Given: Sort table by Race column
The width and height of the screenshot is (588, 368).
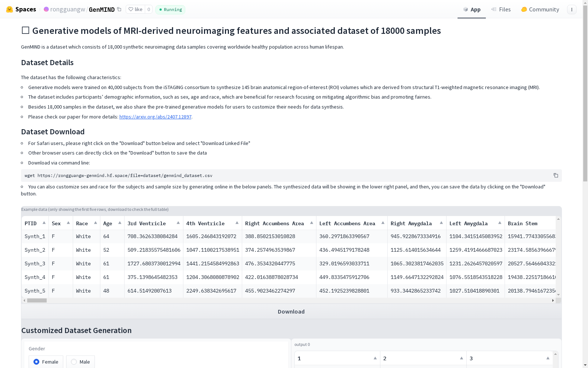Looking at the screenshot, I should pos(95,223).
